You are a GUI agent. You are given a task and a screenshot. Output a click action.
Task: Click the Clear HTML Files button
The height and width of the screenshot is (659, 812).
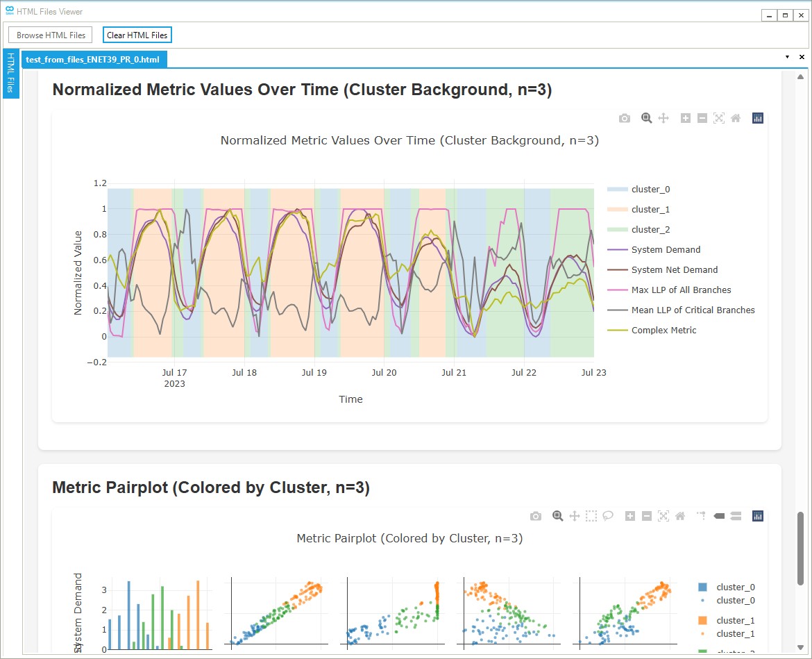coord(137,35)
